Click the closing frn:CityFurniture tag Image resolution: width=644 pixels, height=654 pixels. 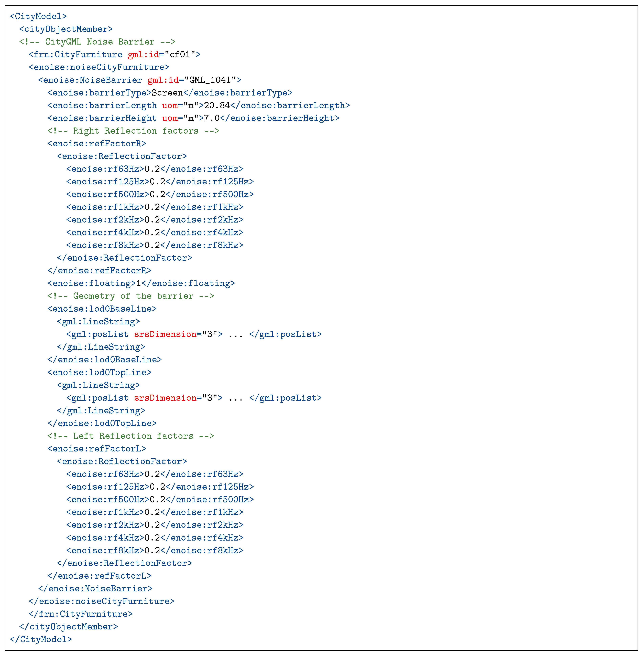tap(81, 614)
